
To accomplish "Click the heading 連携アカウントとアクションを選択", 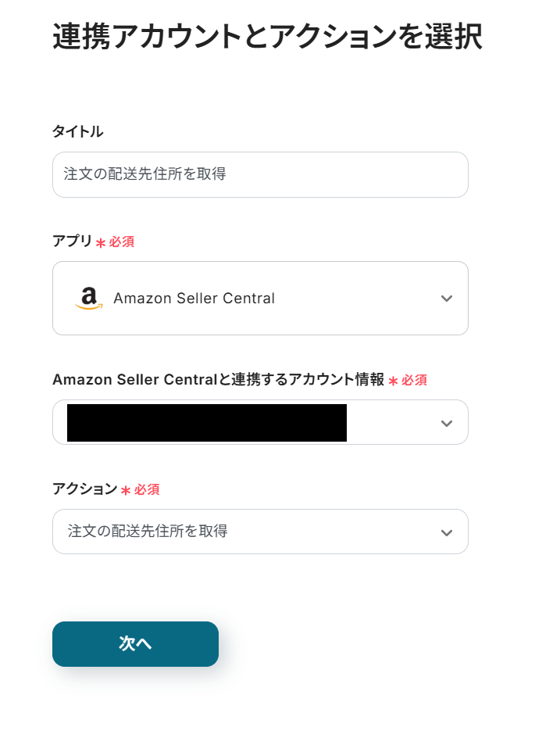I will tap(267, 38).
